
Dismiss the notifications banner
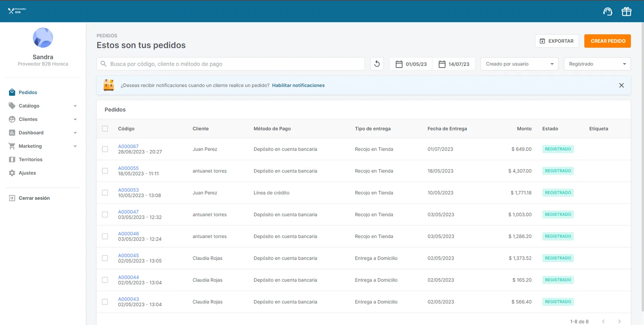(x=621, y=85)
